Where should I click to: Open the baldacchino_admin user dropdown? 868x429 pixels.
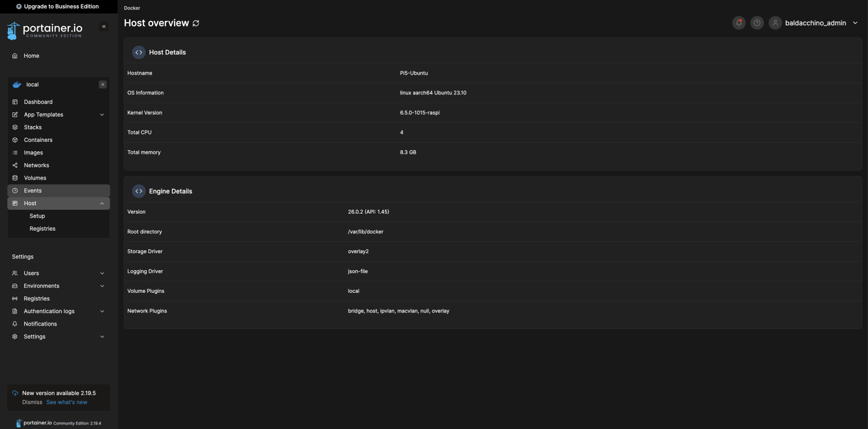pyautogui.click(x=855, y=23)
